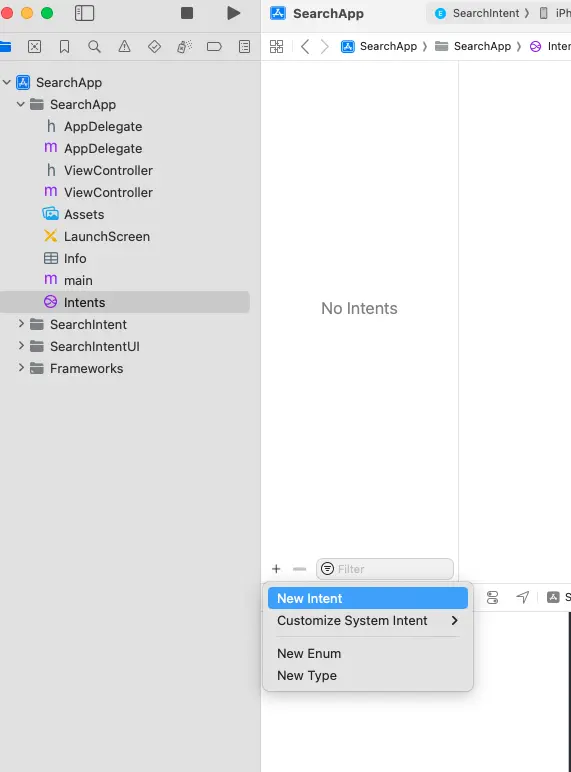571x772 pixels.
Task: Expand the Frameworks folder
Action: pyautogui.click(x=21, y=368)
